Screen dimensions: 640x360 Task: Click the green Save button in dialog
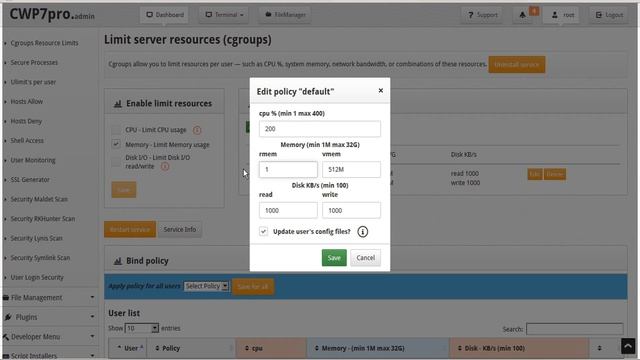click(x=334, y=258)
